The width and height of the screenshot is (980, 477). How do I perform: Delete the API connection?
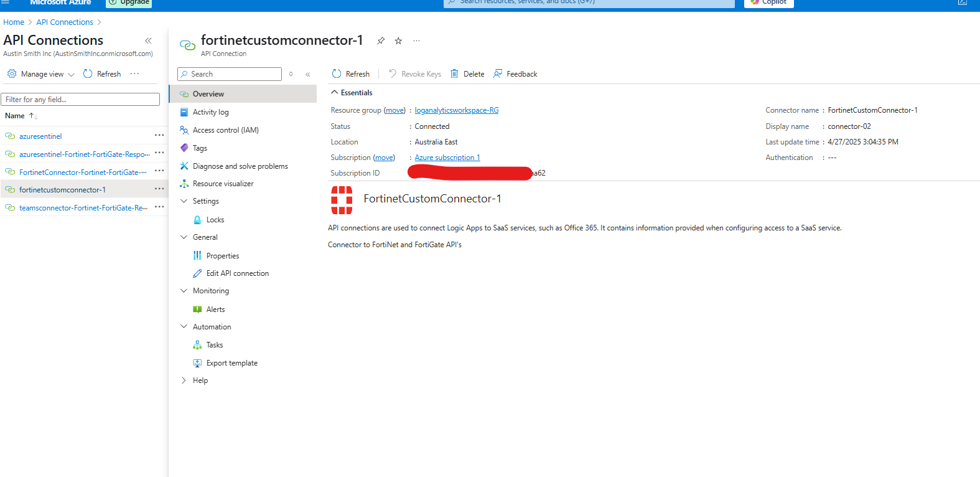tap(467, 73)
